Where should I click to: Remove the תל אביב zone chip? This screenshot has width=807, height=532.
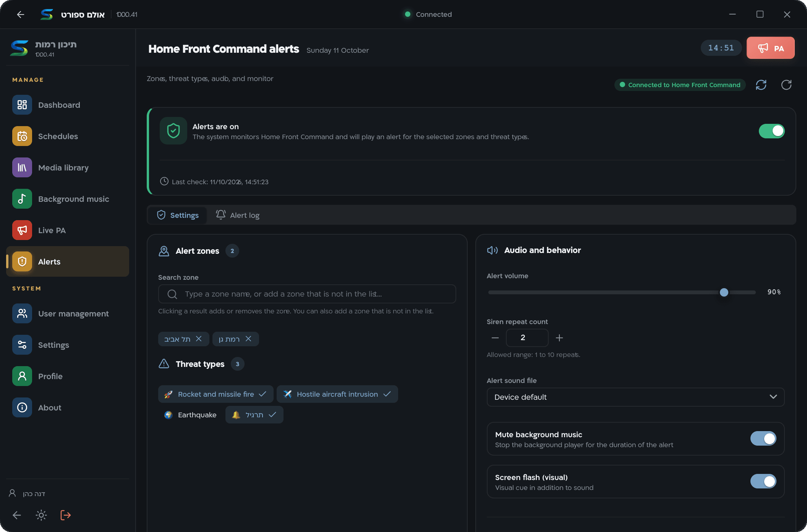[199, 339]
